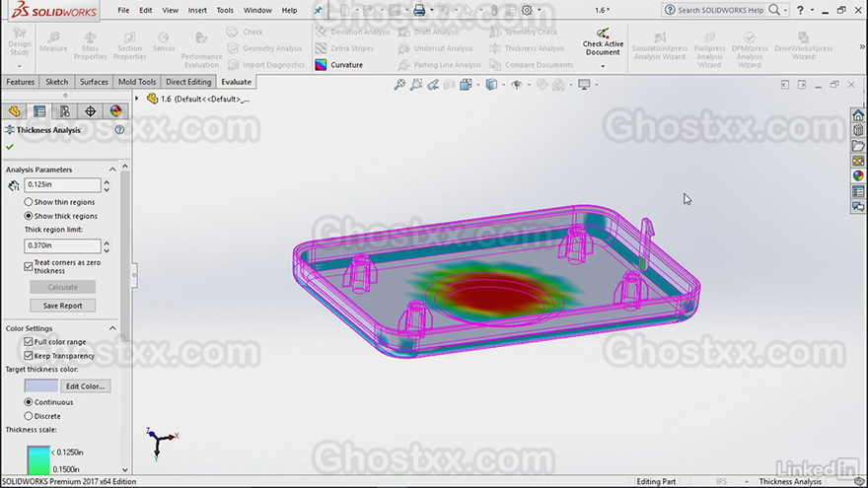
Task: Switch to the Mold Tools tab
Action: click(137, 82)
